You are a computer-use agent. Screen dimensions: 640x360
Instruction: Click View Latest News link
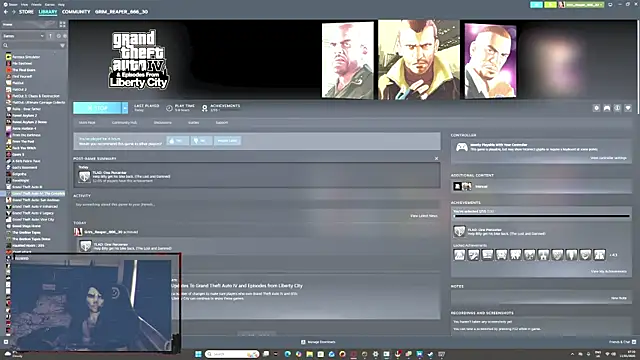click(424, 216)
